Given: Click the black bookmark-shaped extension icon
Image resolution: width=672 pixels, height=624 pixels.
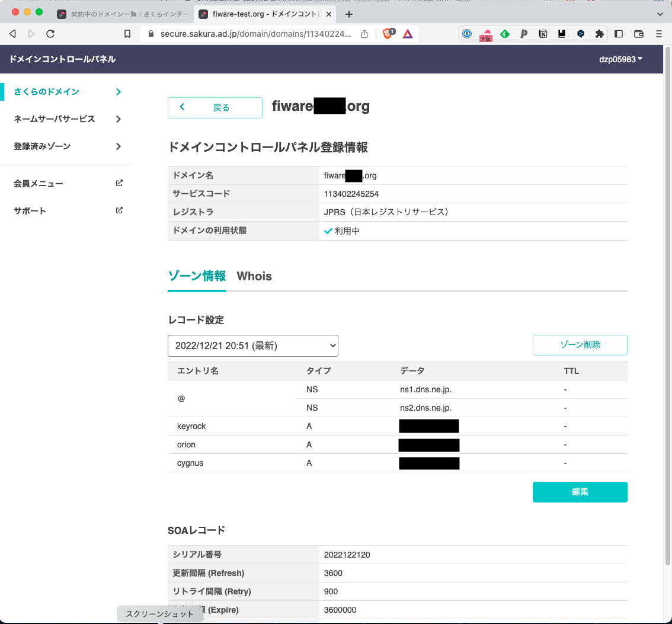Looking at the screenshot, I should pyautogui.click(x=561, y=34).
